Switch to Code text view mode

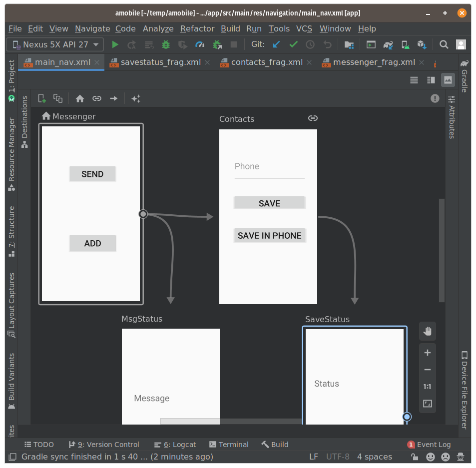tap(414, 80)
